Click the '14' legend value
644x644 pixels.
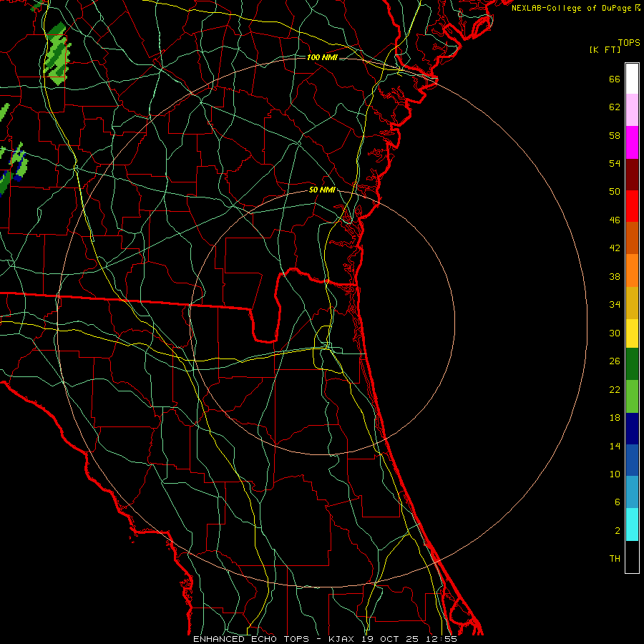click(x=615, y=446)
